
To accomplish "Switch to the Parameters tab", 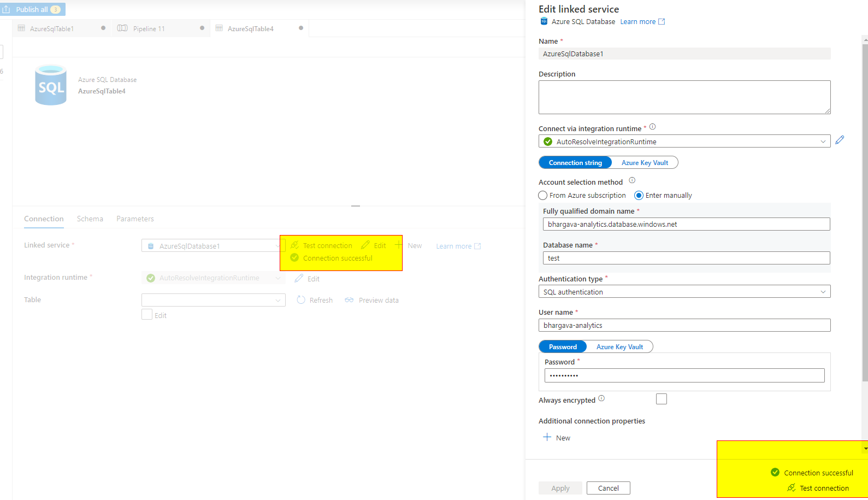I will (x=135, y=219).
